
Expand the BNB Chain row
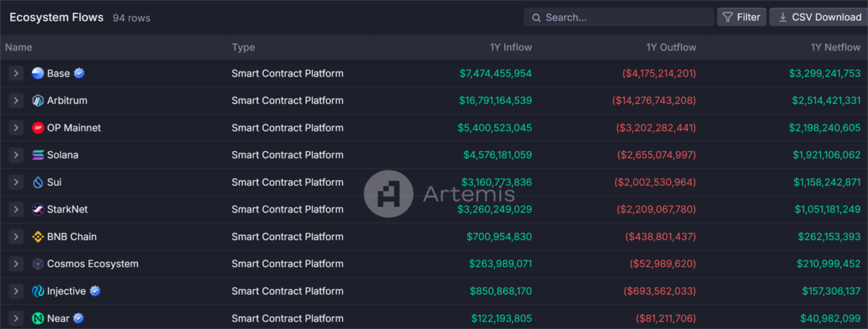pos(16,236)
